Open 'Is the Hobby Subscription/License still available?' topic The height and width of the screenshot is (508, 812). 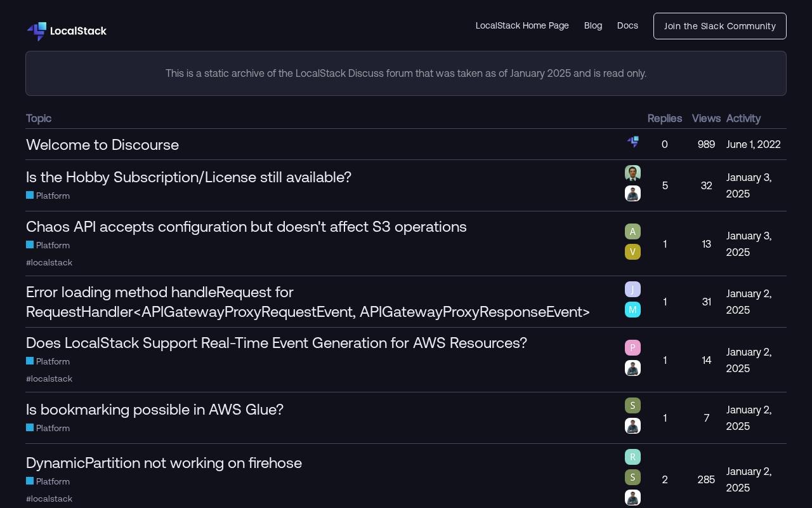coord(188,177)
